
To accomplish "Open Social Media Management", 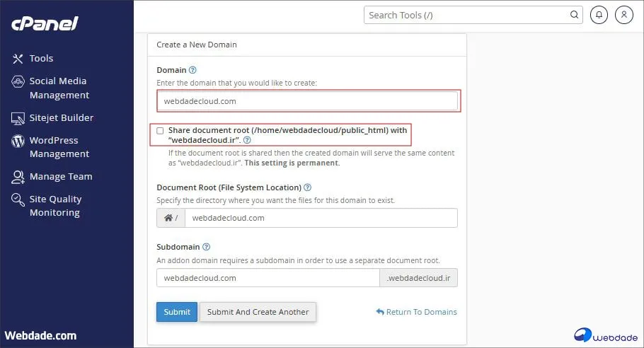I will pyautogui.click(x=59, y=88).
